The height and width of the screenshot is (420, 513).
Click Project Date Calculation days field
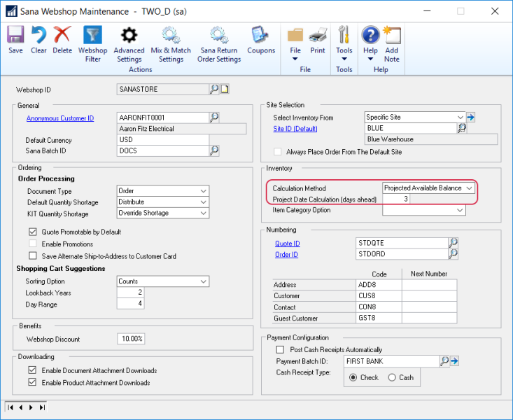pyautogui.click(x=396, y=199)
